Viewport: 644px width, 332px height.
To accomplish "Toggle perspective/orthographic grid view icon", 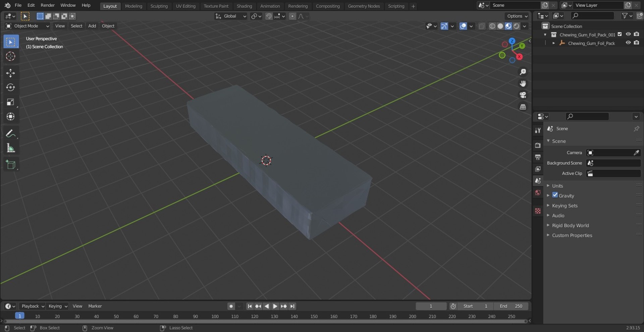I will click(x=523, y=107).
